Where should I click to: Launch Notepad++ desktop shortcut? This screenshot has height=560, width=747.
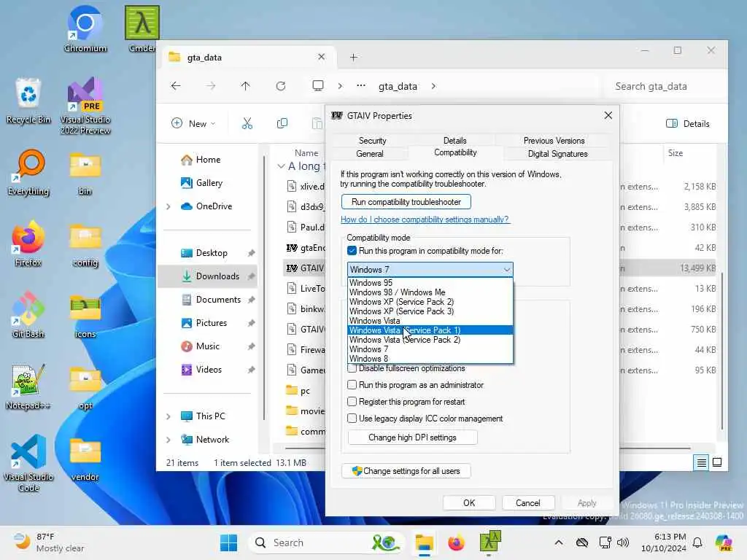point(28,386)
